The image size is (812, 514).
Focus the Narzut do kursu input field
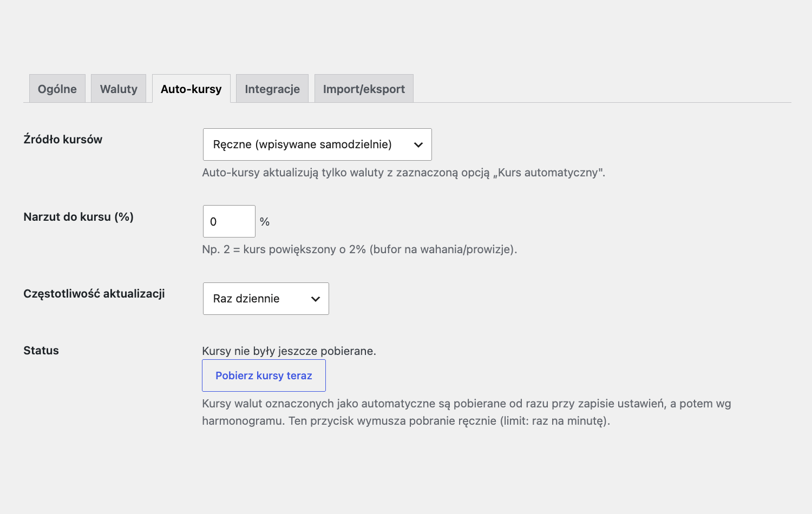pos(229,221)
